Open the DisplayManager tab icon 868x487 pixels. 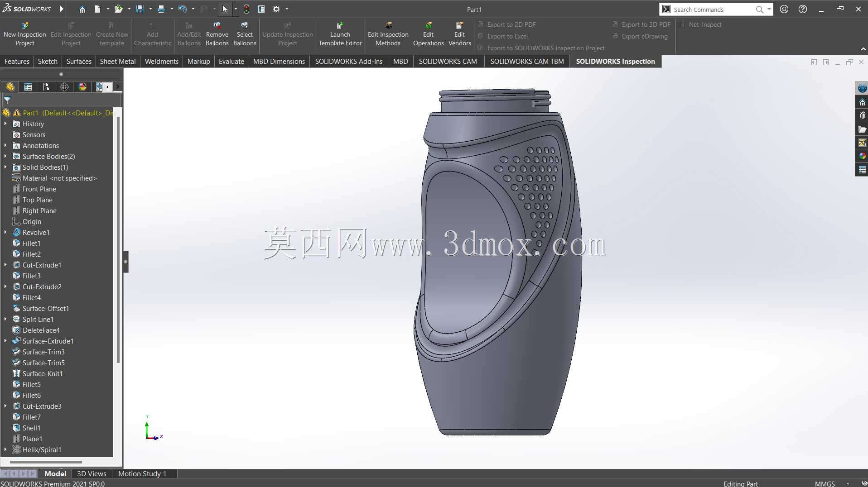coord(82,87)
